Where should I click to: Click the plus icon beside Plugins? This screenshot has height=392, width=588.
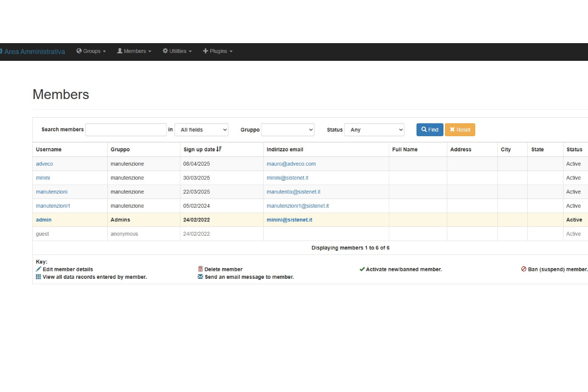206,51
